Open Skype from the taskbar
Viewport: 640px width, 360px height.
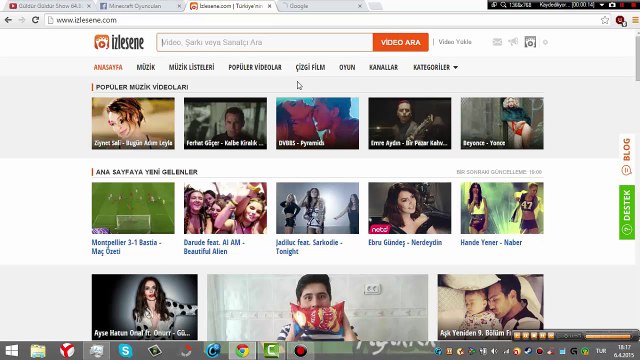125,351
